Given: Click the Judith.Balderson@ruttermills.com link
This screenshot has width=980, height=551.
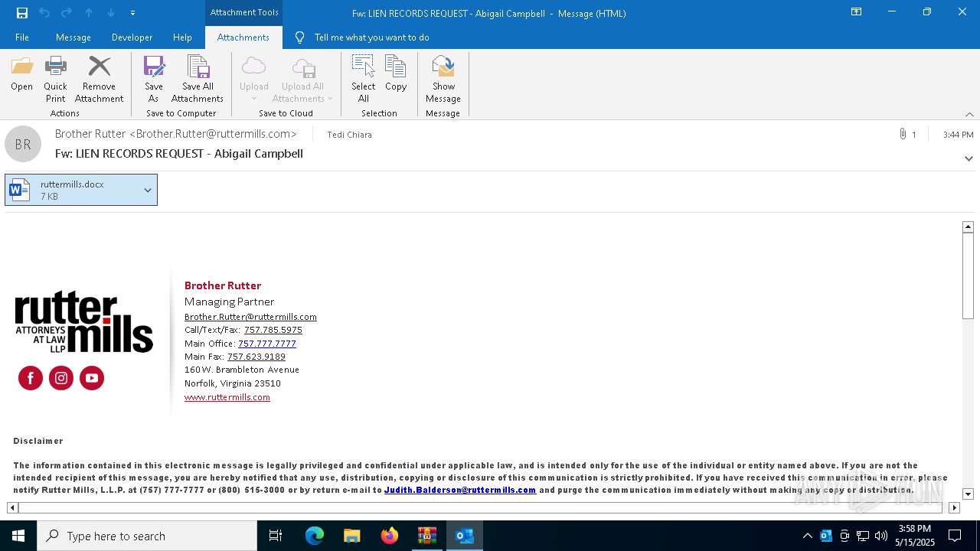Looking at the screenshot, I should pyautogui.click(x=460, y=490).
